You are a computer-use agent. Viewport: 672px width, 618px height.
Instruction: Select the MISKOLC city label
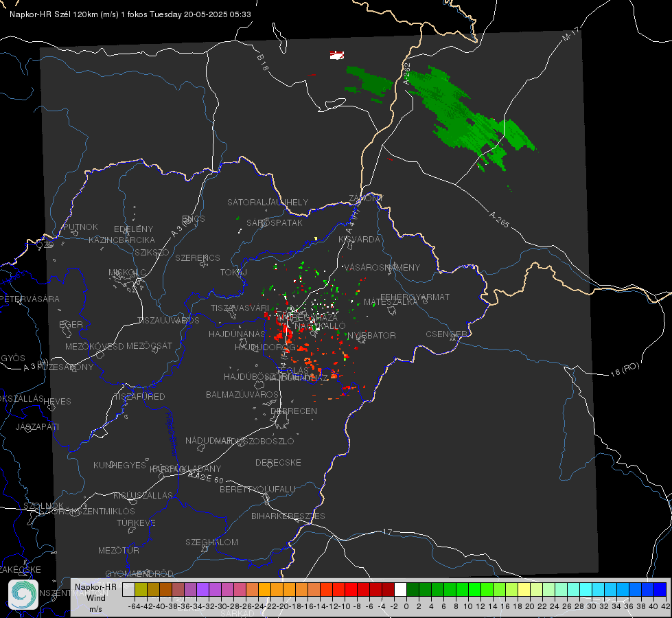tap(127, 273)
